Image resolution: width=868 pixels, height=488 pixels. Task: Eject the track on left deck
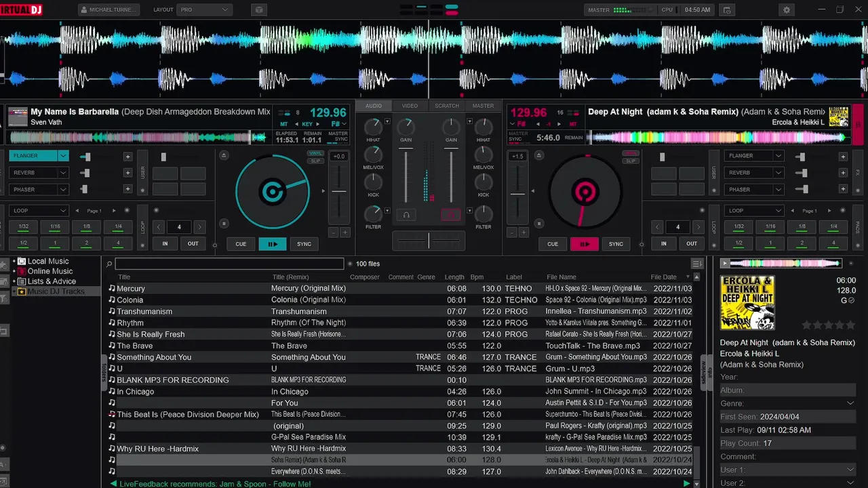coord(224,155)
